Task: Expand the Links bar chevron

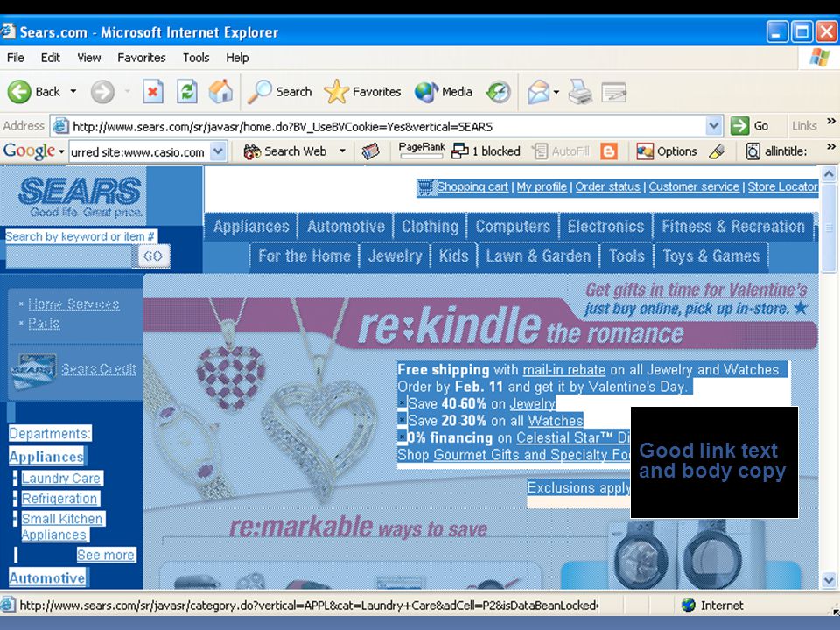Action: (831, 121)
